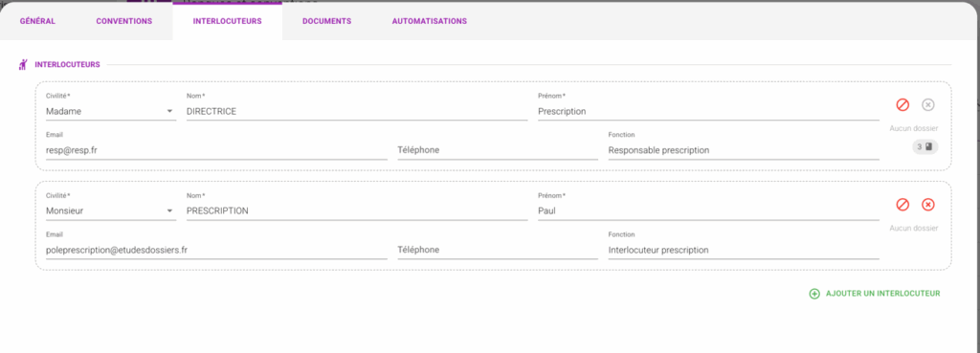Expand the Civilité dropdown showing Madame
This screenshot has width=980, height=353.
pos(111,111)
